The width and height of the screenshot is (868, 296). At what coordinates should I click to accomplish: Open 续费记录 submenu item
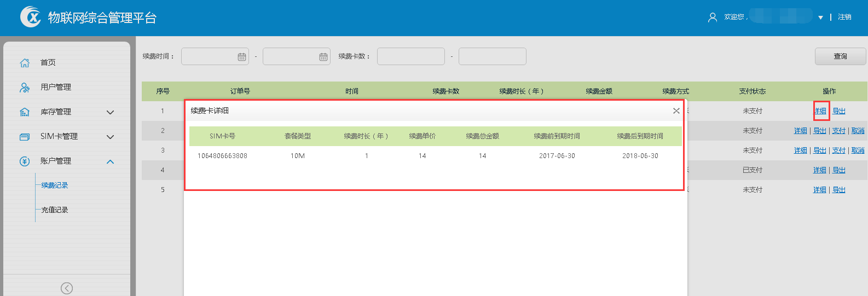[55, 185]
